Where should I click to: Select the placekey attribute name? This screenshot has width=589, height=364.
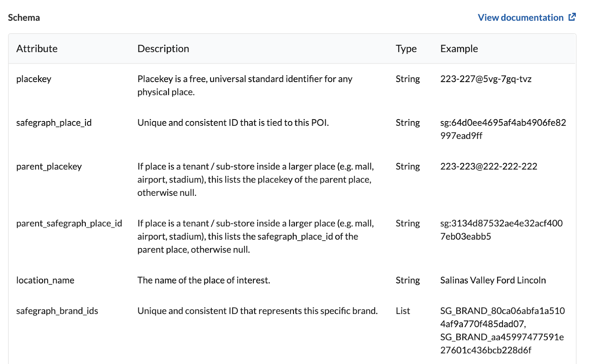point(34,79)
